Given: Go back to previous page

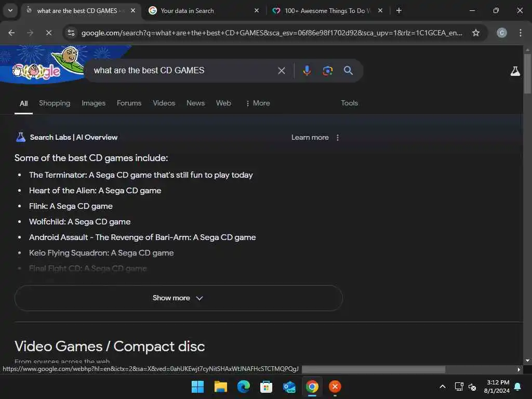Looking at the screenshot, I should [x=11, y=33].
